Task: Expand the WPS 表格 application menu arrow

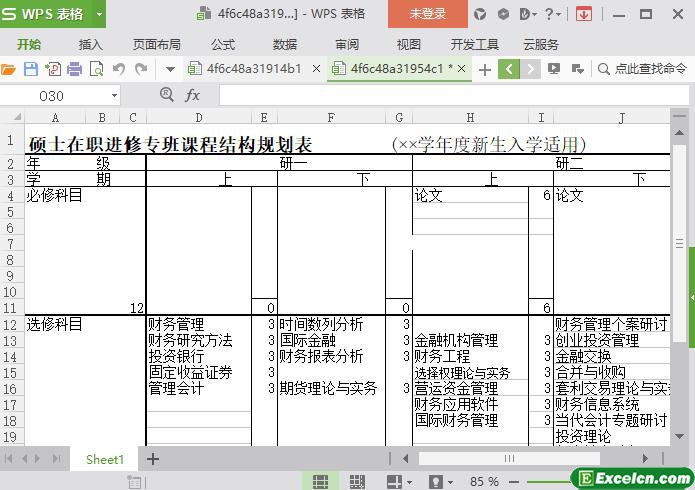Action: (99, 14)
